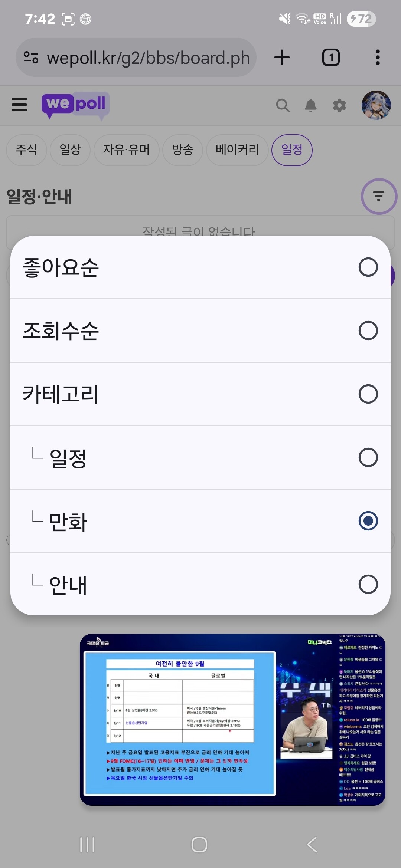Open settings gear icon
This screenshot has height=868, width=401.
[339, 105]
